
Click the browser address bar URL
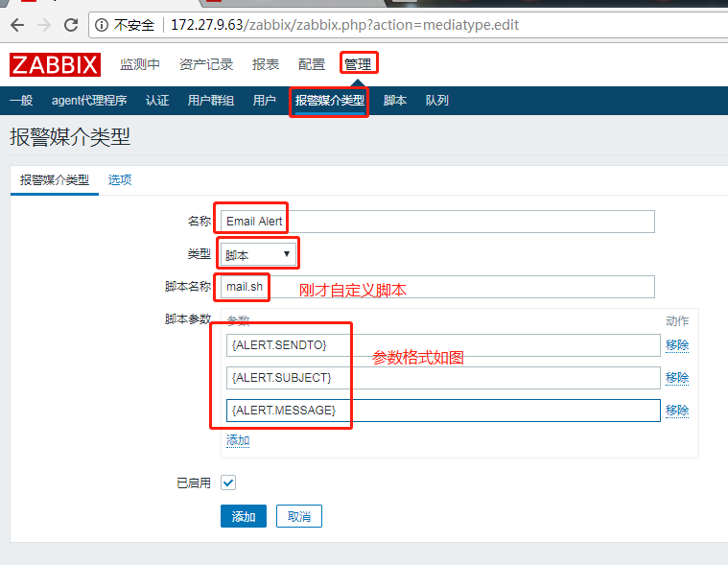(x=344, y=25)
